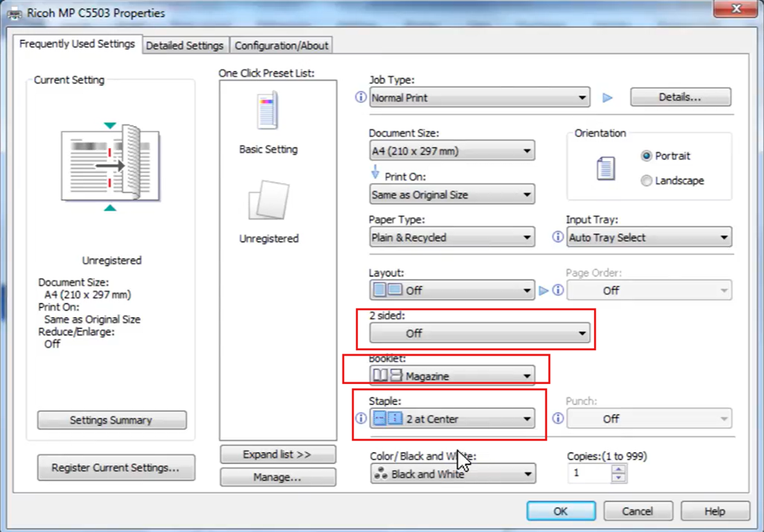Click Register Current Settings... button

coord(116,468)
